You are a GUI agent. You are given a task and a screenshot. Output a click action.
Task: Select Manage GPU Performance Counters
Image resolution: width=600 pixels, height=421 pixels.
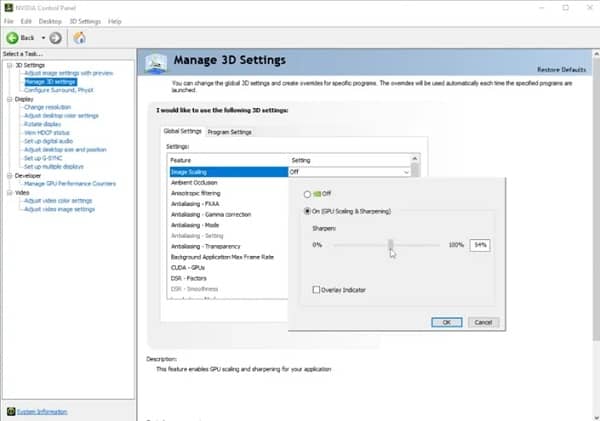pyautogui.click(x=70, y=184)
